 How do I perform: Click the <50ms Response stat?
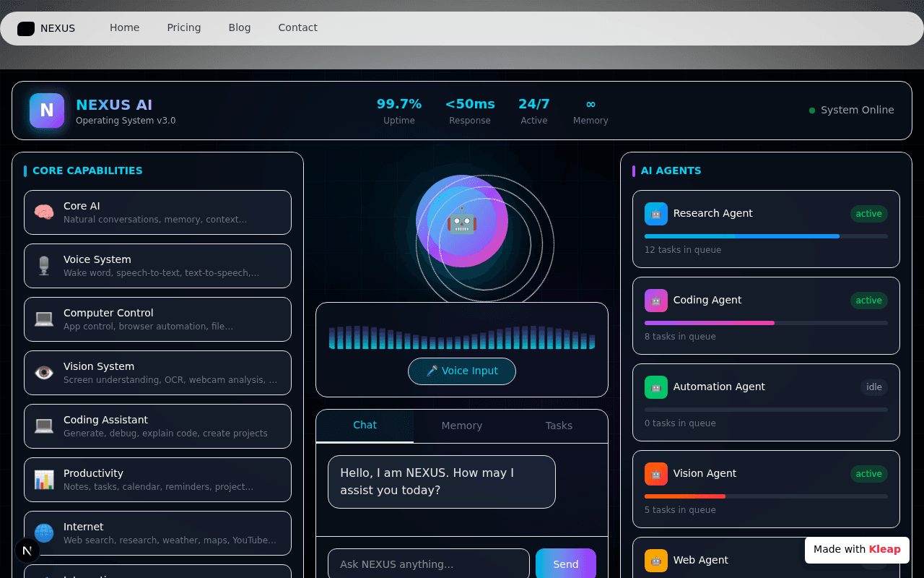[470, 111]
